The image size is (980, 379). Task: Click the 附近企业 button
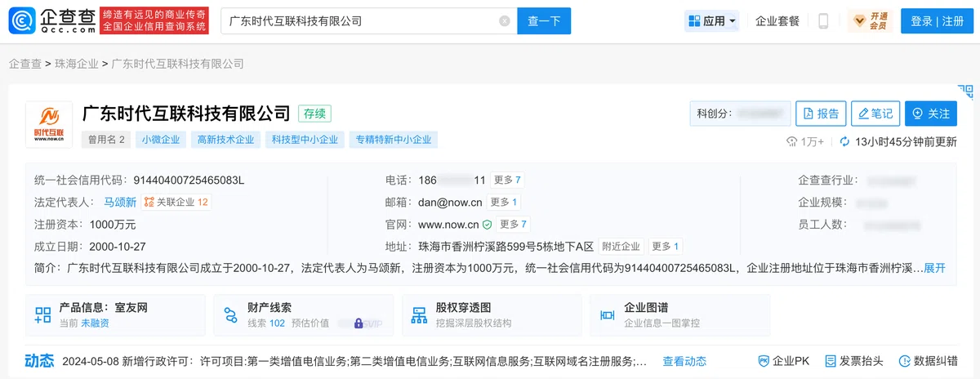[x=621, y=246]
